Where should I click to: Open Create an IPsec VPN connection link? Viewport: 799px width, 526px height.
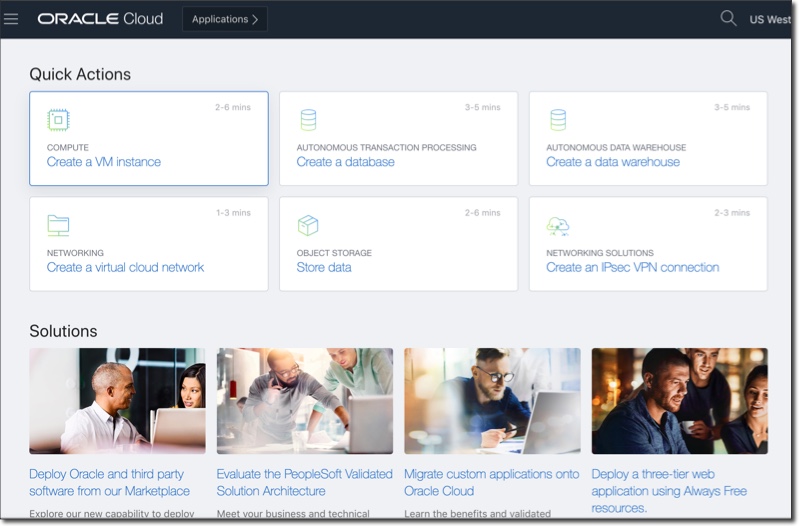[x=632, y=268]
